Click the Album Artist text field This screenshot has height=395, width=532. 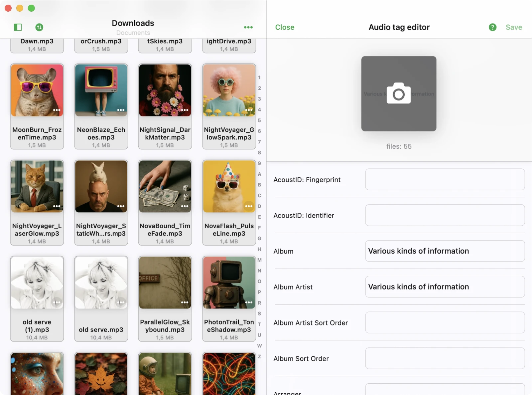coord(445,287)
